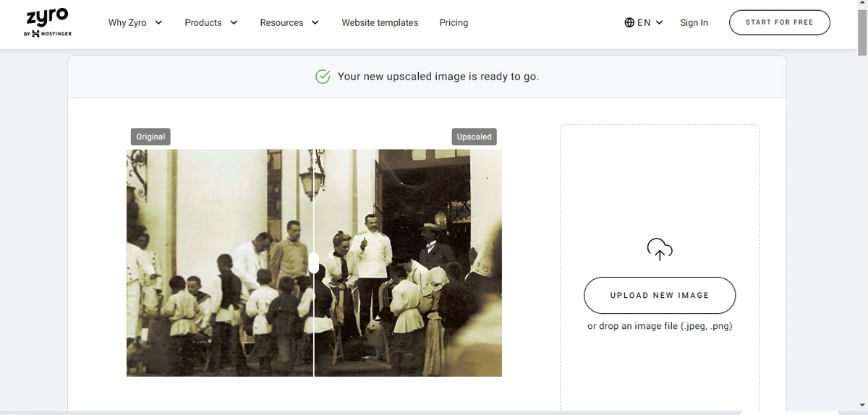The width and height of the screenshot is (868, 415).
Task: Click the Sign In link
Action: tap(694, 22)
